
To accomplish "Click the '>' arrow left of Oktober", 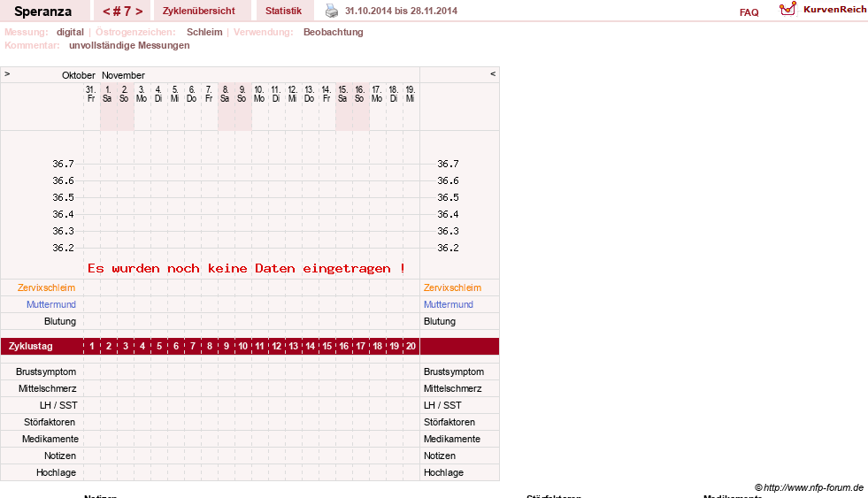I will coord(7,74).
